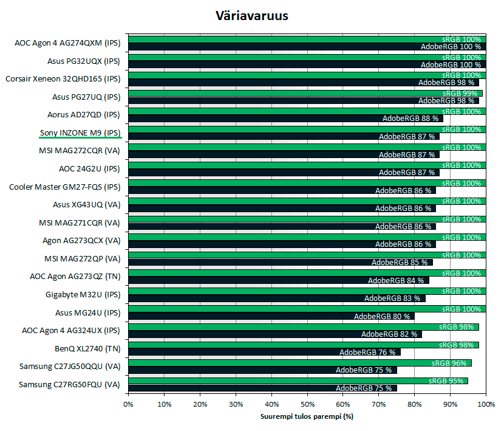The image size is (504, 431).
Task: Click the underlined Sony INZONE M9 (IPS) label
Action: pyautogui.click(x=80, y=133)
